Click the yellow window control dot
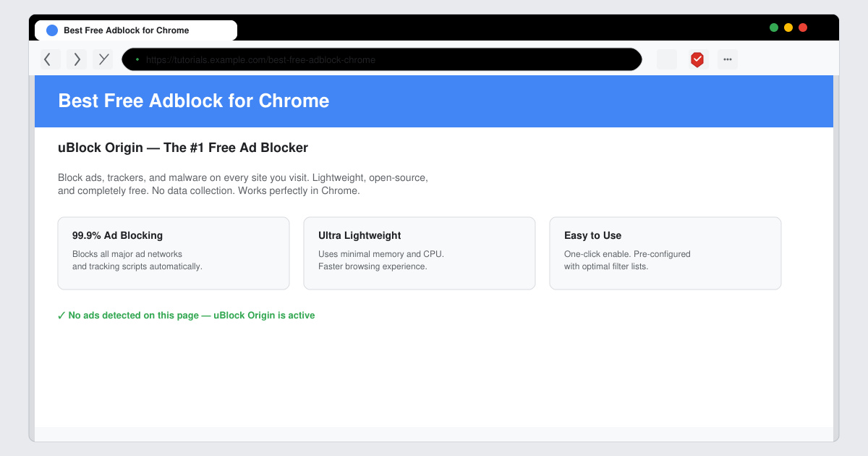 (788, 28)
